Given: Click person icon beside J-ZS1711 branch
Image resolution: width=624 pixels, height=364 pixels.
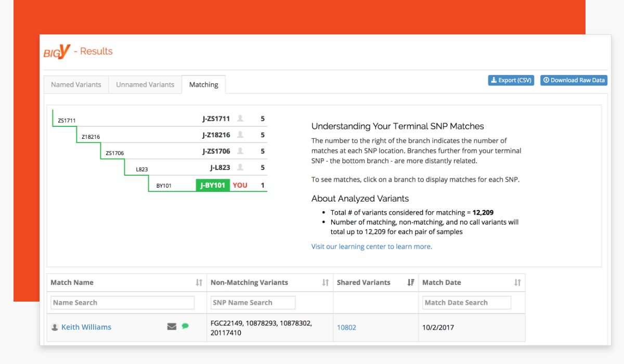Looking at the screenshot, I should tap(240, 119).
